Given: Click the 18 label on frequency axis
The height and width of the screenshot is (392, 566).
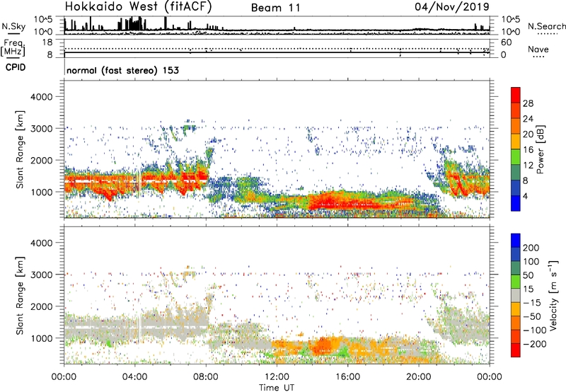Looking at the screenshot, I should pyautogui.click(x=47, y=42).
